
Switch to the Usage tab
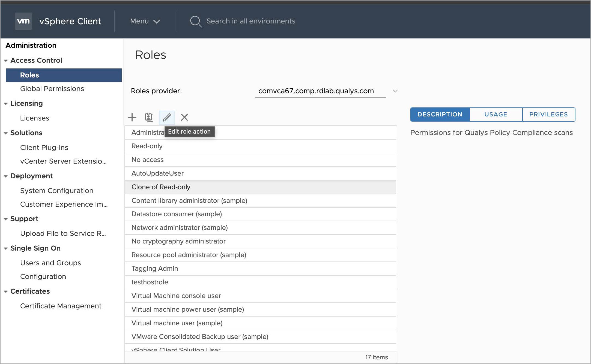point(496,115)
